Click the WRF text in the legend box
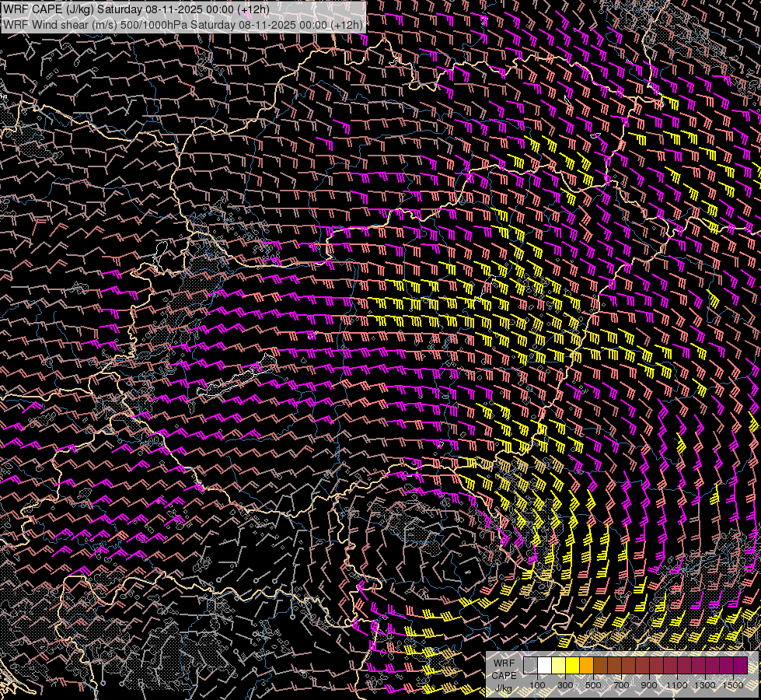The image size is (761, 700). [504, 663]
